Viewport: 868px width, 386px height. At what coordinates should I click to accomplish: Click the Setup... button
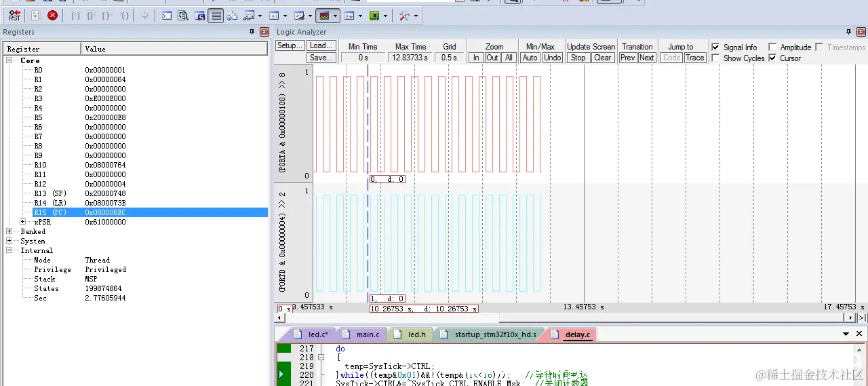pos(290,46)
